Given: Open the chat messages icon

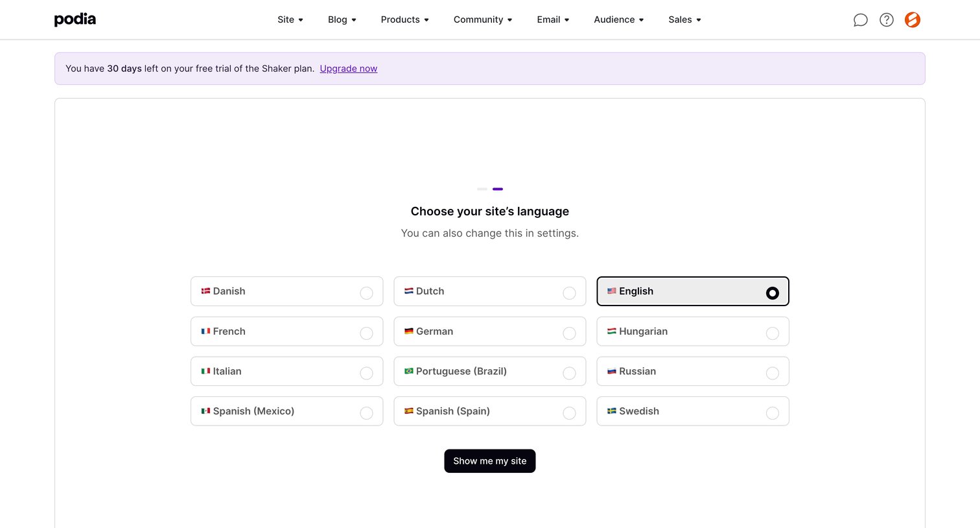Looking at the screenshot, I should click(x=860, y=20).
